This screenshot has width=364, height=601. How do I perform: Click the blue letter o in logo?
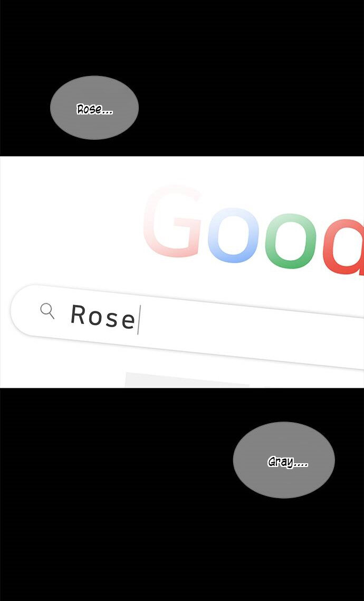click(233, 235)
